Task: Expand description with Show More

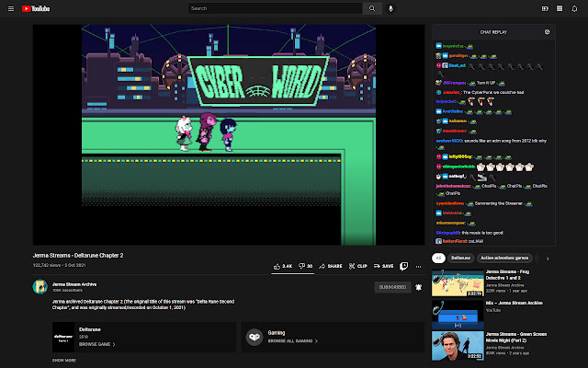Action: (x=64, y=360)
